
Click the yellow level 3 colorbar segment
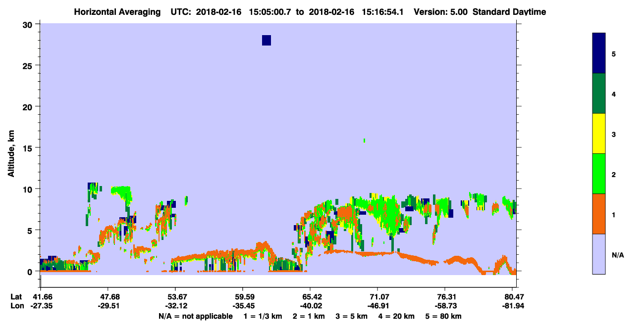tap(599, 134)
